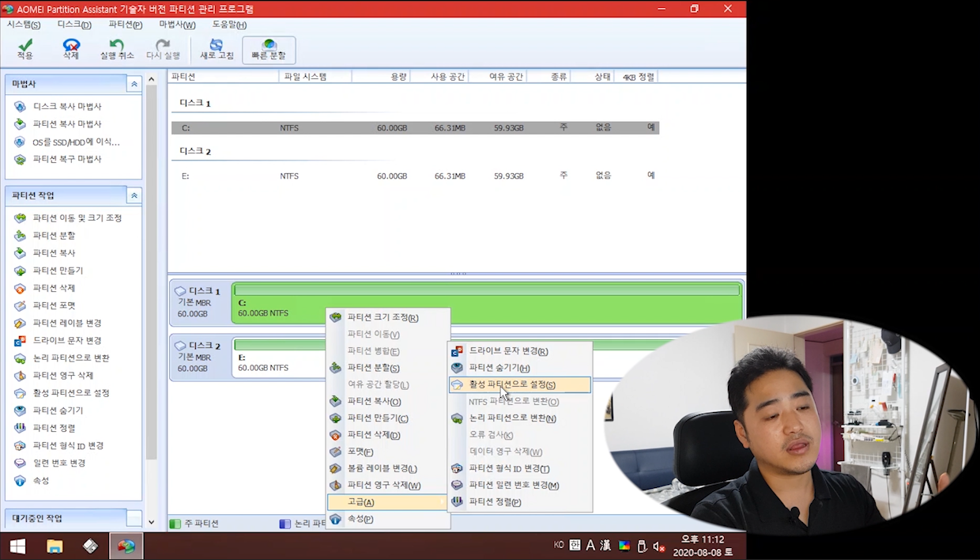Click the 디스크 1 기본 MBR disk label

pos(199,302)
